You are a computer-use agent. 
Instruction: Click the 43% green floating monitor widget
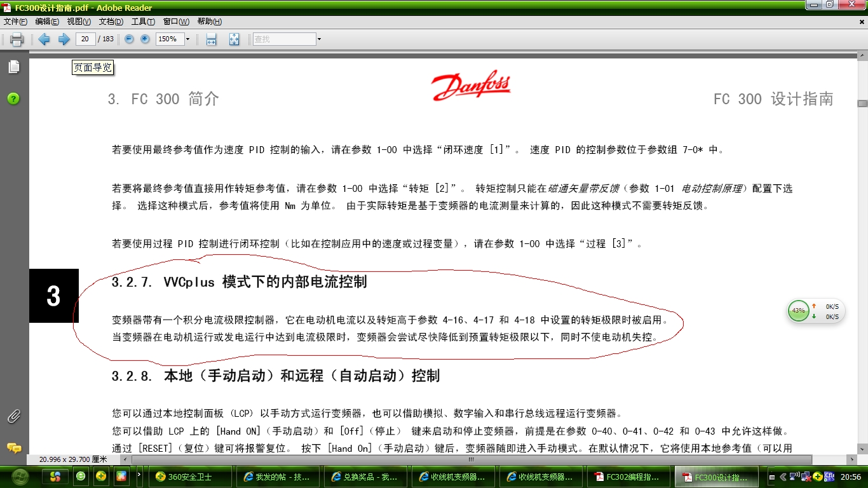tap(799, 311)
